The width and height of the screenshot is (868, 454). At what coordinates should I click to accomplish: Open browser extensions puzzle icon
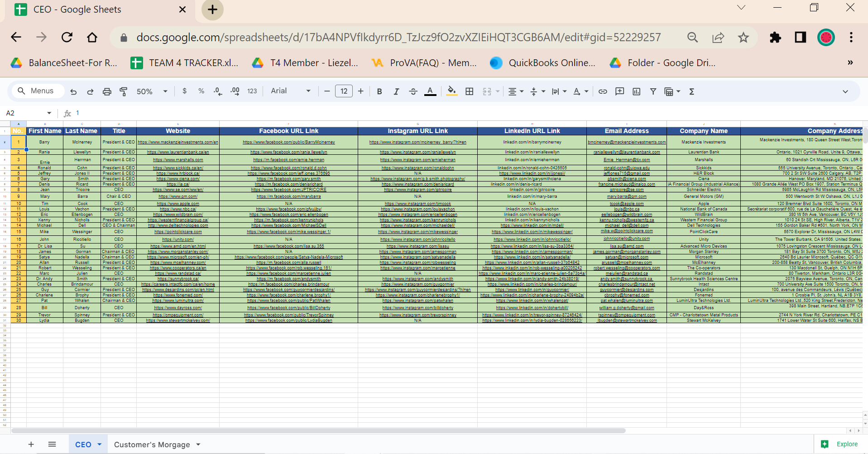[x=775, y=37]
